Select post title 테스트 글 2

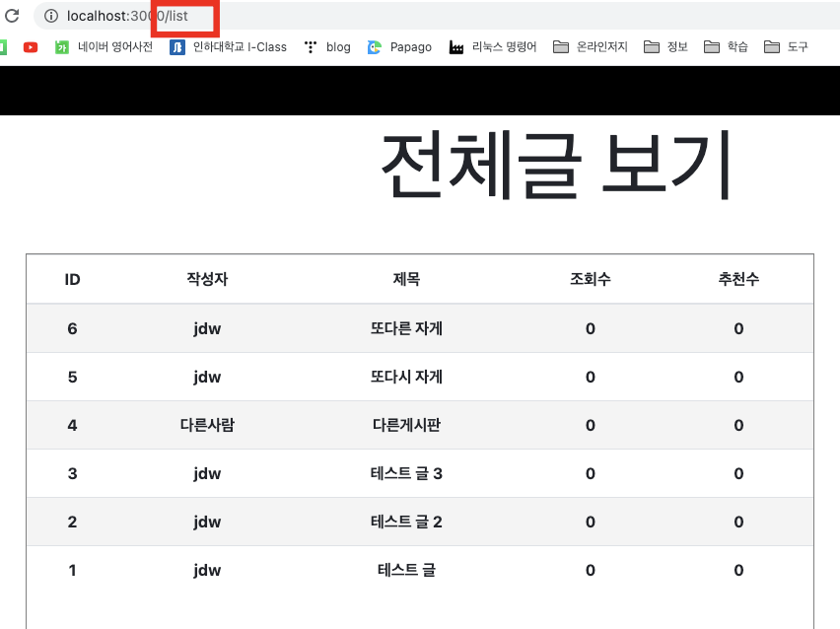pyautogui.click(x=406, y=522)
